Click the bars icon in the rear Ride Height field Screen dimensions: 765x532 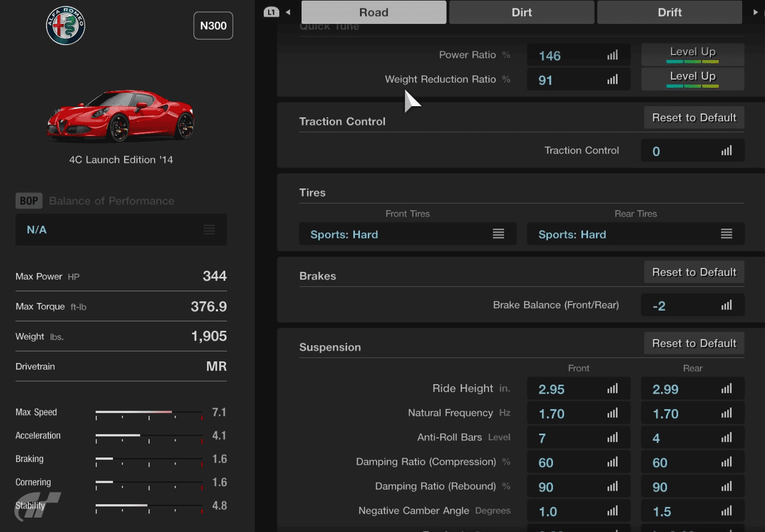[727, 389]
